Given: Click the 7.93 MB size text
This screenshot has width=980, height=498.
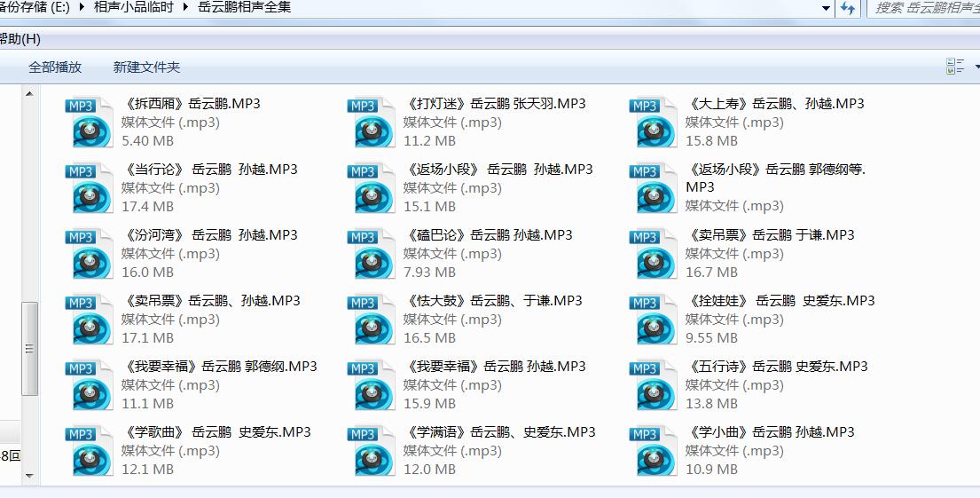Looking at the screenshot, I should coord(429,273).
